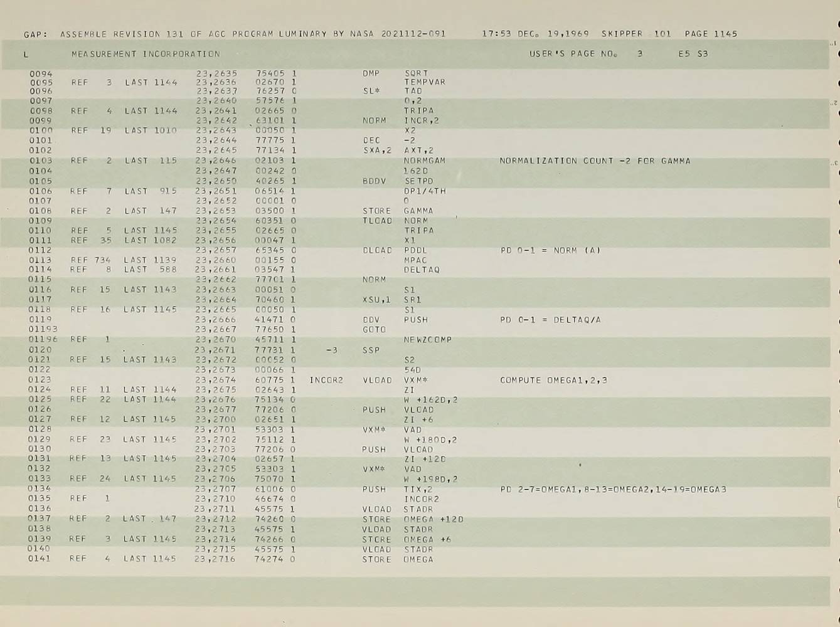Select the USER'S PAGE NO. 3 text
The image size is (840, 627).
pyautogui.click(x=586, y=54)
